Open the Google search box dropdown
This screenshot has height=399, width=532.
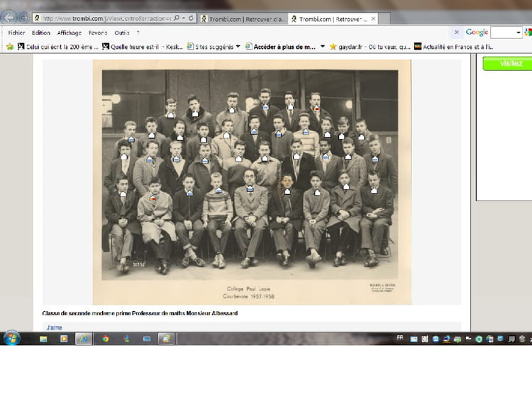click(x=519, y=32)
